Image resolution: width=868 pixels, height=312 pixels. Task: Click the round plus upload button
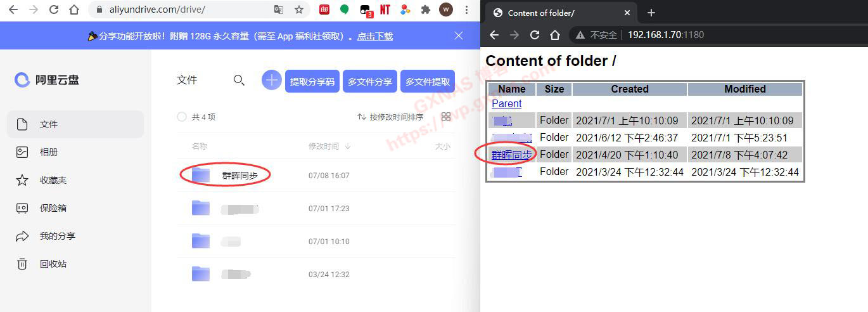tap(272, 80)
